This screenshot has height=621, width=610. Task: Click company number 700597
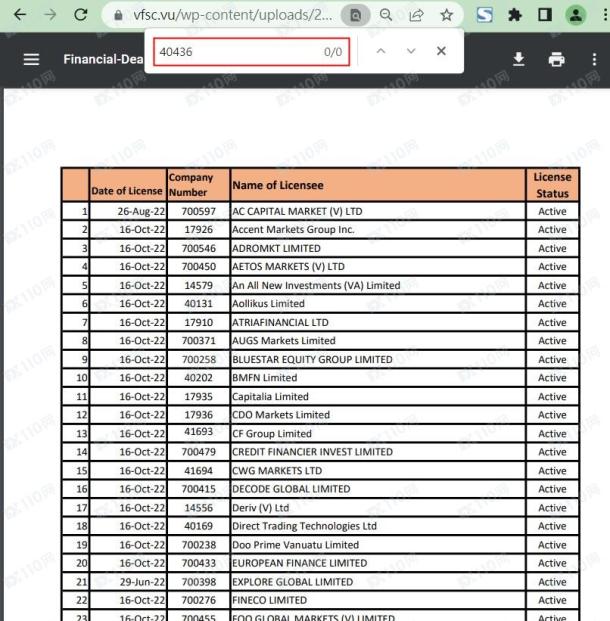click(198, 211)
